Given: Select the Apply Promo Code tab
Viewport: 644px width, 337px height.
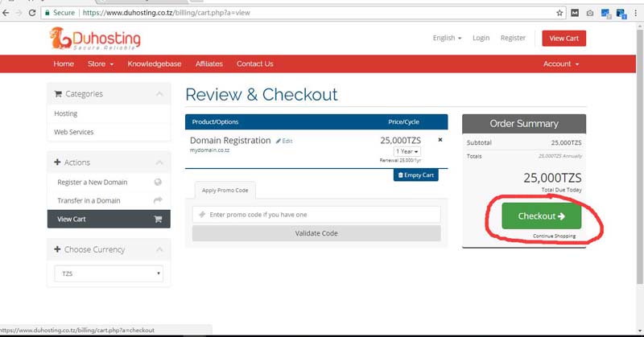Looking at the screenshot, I should click(x=225, y=190).
